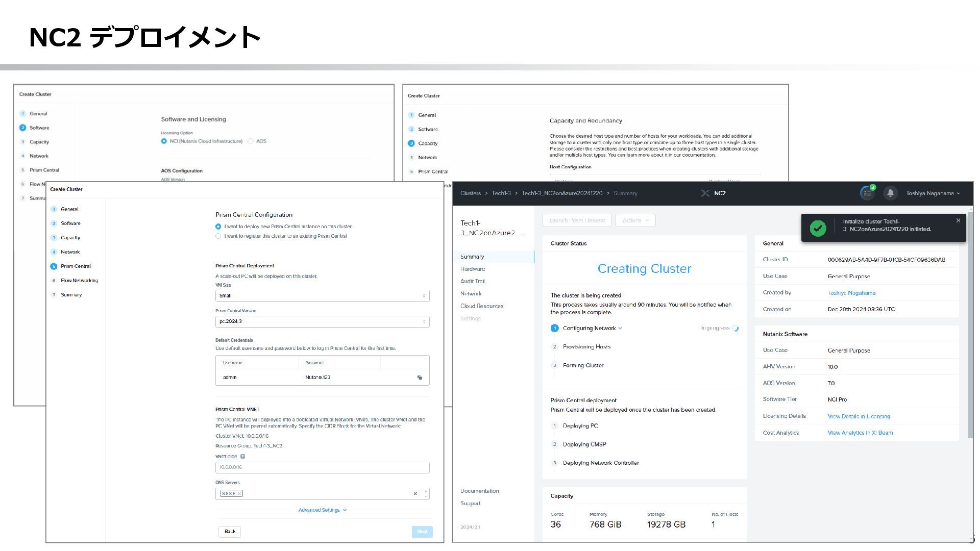Open Network in the NC2 sidebar
The height and width of the screenshot is (551, 980).
[471, 294]
